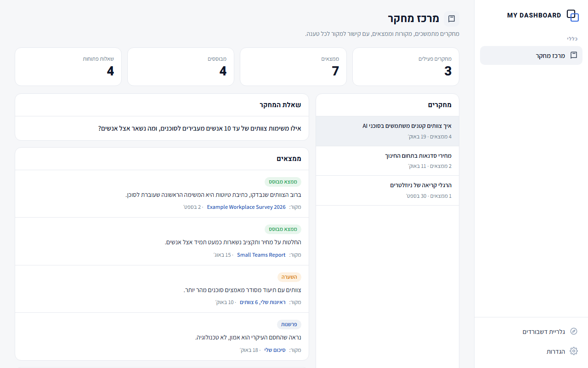Click the finding about החסם העיקרי הוא אמון
The width and height of the screenshot is (588, 368).
point(249,337)
